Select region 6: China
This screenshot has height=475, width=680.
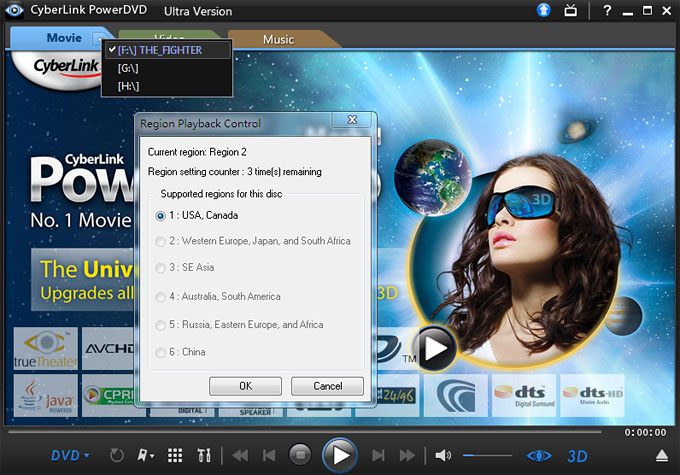point(181,352)
